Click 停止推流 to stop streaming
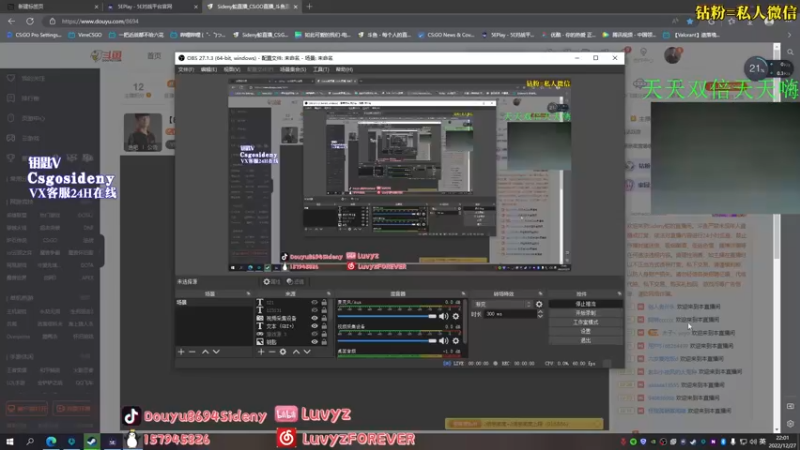Screen dimensions: 800x450 [585, 304]
